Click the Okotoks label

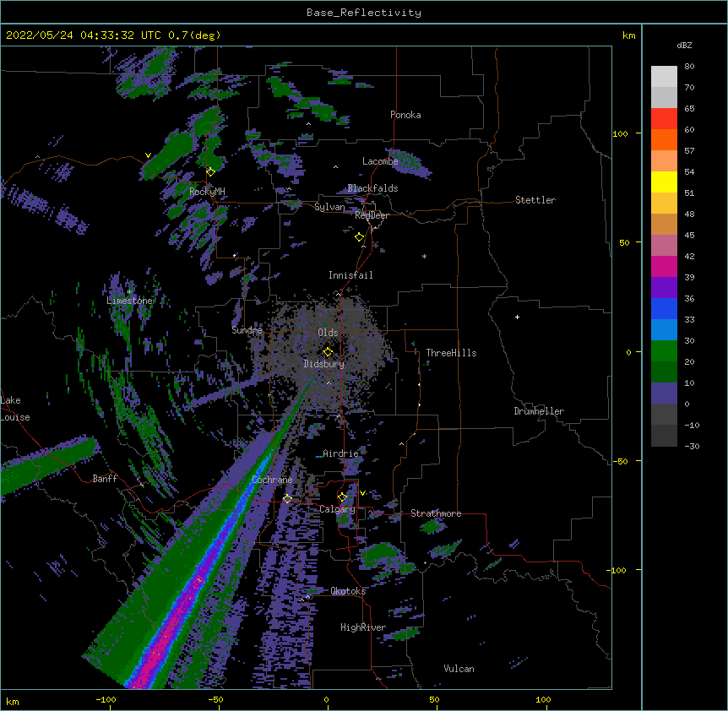(348, 591)
